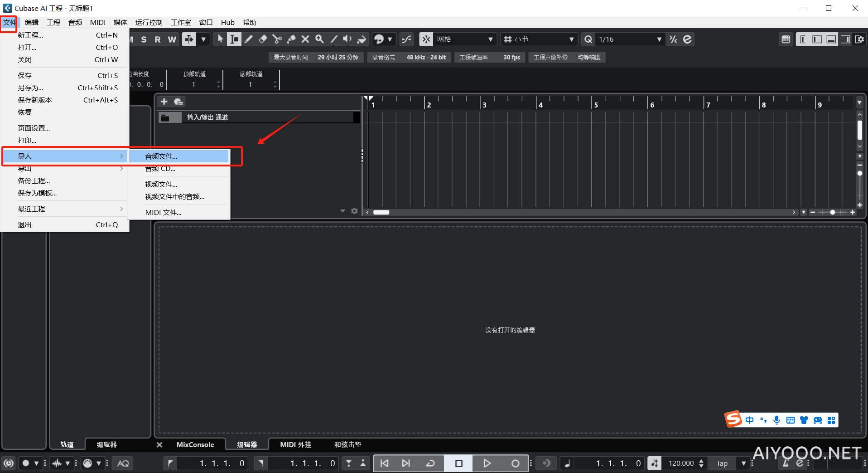The width and height of the screenshot is (868, 473).
Task: Click the Sogou microphone voice input icon
Action: click(x=776, y=420)
